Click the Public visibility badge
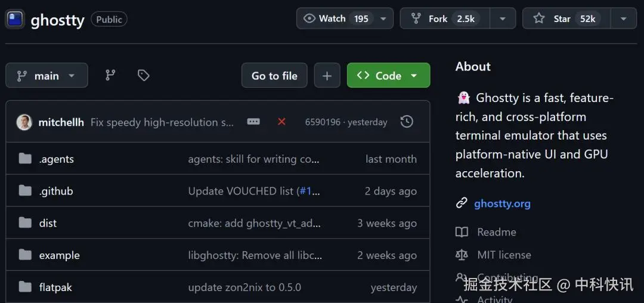The width and height of the screenshot is (644, 303). click(x=109, y=19)
